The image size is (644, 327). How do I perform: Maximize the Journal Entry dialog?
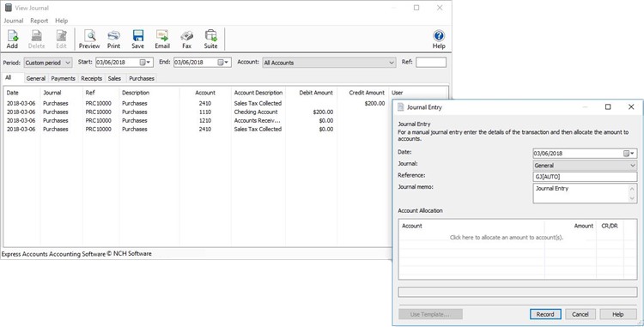pyautogui.click(x=608, y=106)
